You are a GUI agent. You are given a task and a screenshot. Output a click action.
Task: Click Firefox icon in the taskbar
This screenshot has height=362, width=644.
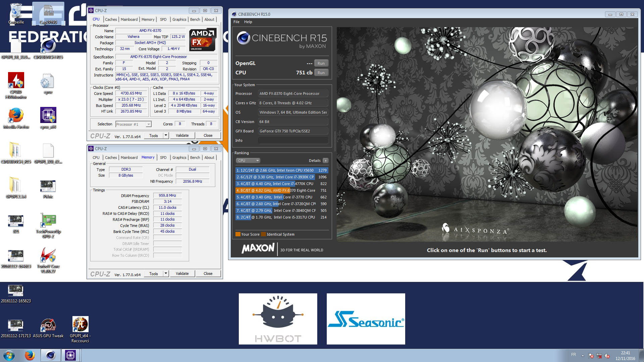(x=30, y=355)
